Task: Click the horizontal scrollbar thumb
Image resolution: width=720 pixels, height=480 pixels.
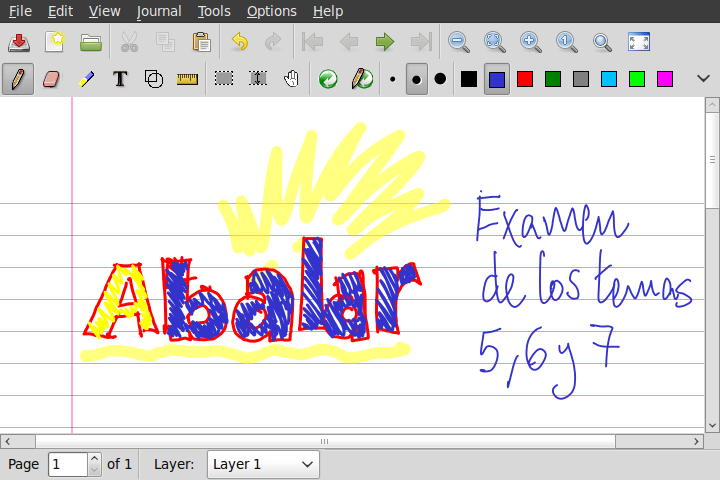Action: pos(325,441)
